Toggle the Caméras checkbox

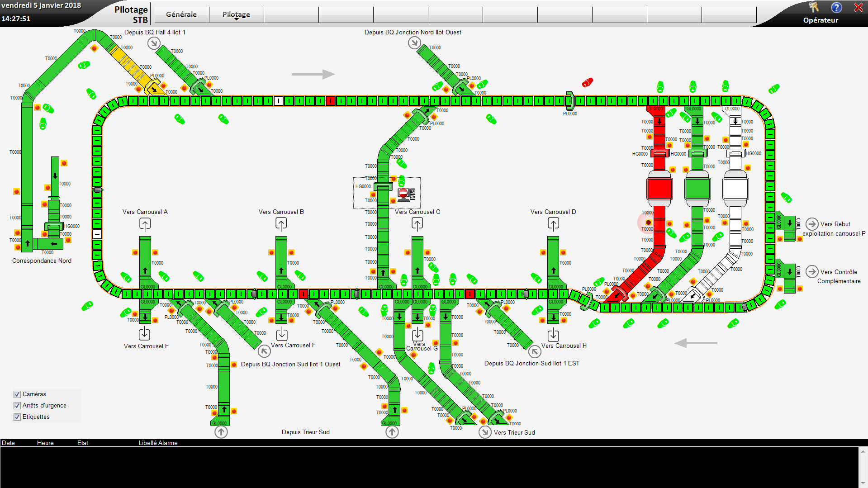click(17, 394)
